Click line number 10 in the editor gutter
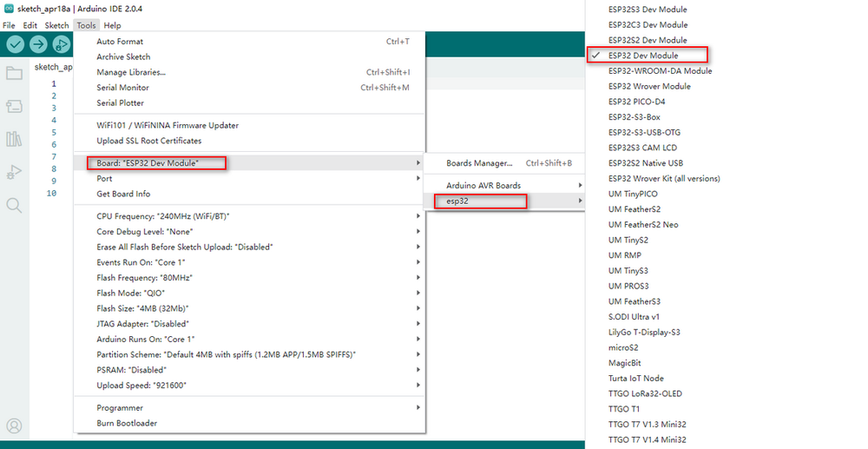Screen dimensions: 868x449 pyautogui.click(x=51, y=193)
